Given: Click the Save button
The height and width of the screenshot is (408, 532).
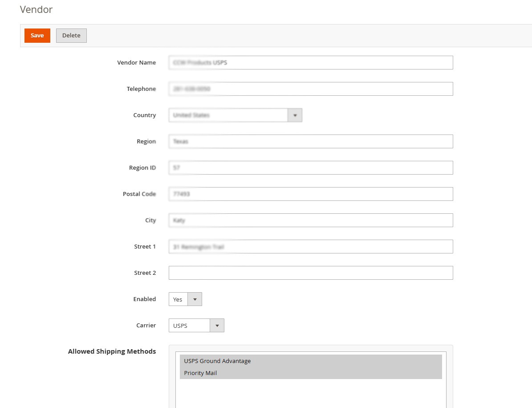Looking at the screenshot, I should coord(37,35).
